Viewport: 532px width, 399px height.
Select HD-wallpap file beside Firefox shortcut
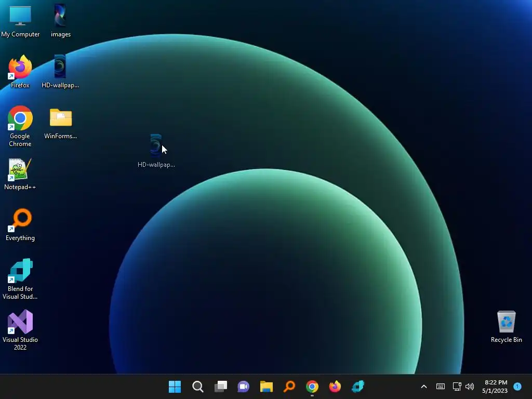pyautogui.click(x=60, y=72)
